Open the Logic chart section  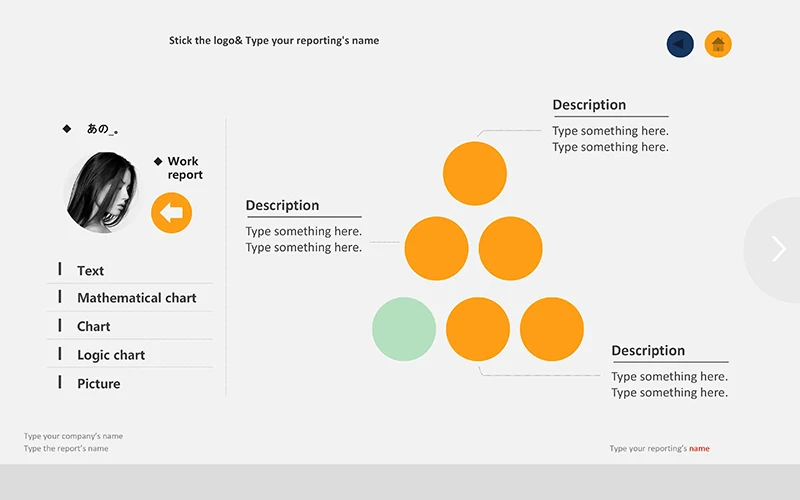pyautogui.click(x=110, y=355)
